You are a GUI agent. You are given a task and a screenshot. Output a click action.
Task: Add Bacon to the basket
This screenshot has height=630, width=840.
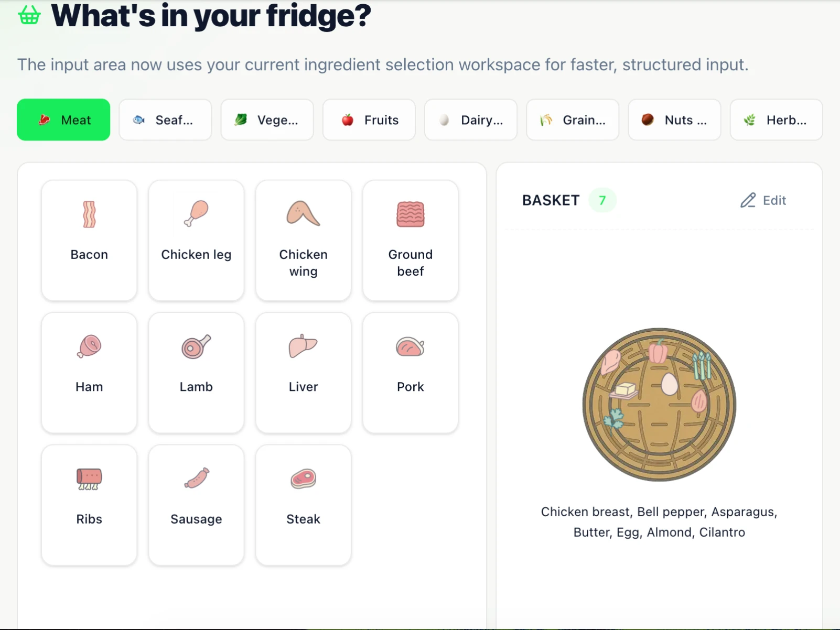[89, 240]
